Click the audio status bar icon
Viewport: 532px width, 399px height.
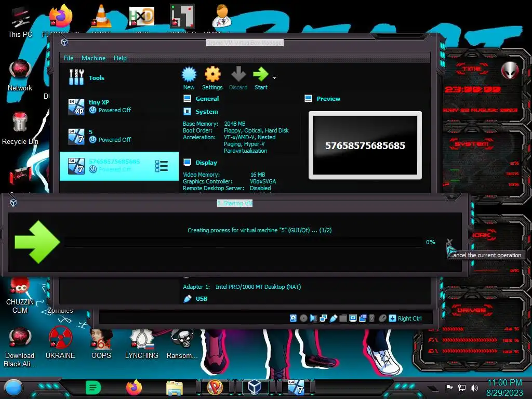313,318
